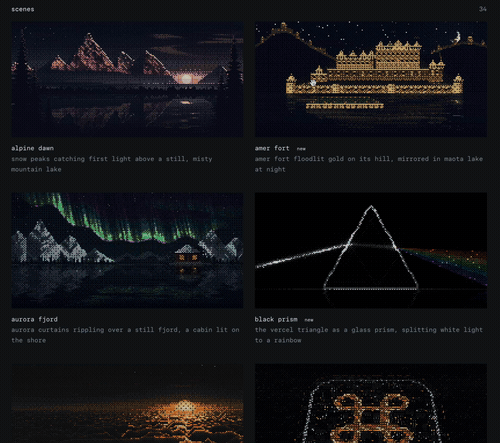Click the 'aurora fjord' title
The image size is (500, 443).
click(35, 319)
